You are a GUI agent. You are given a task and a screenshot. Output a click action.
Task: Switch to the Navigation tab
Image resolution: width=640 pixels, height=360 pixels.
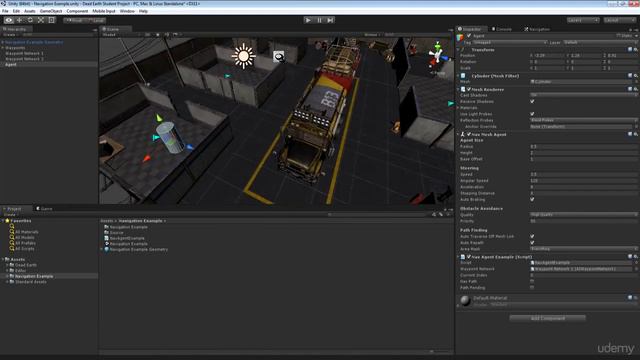537,29
